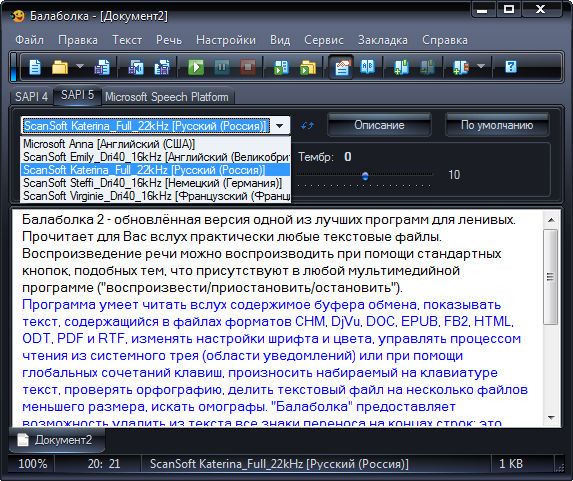Click the Open file folder icon
Screen dimensions: 573x481
(x=60, y=67)
